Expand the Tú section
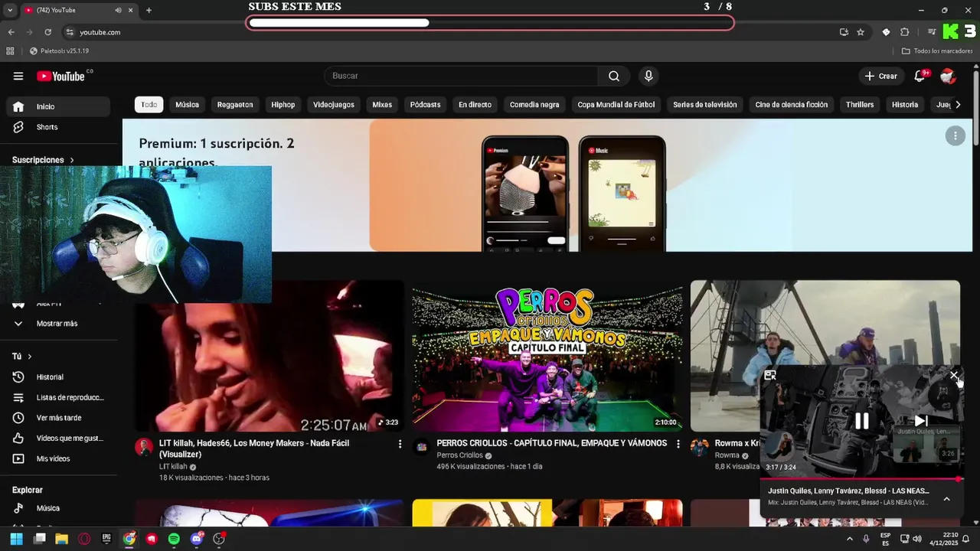Viewport: 980px width, 551px height. click(21, 357)
